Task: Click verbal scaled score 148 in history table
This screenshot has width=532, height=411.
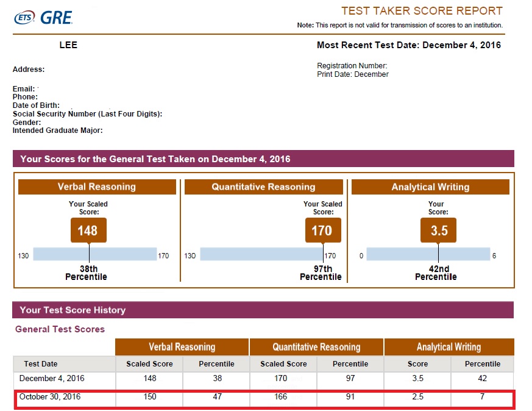Action: tap(150, 379)
